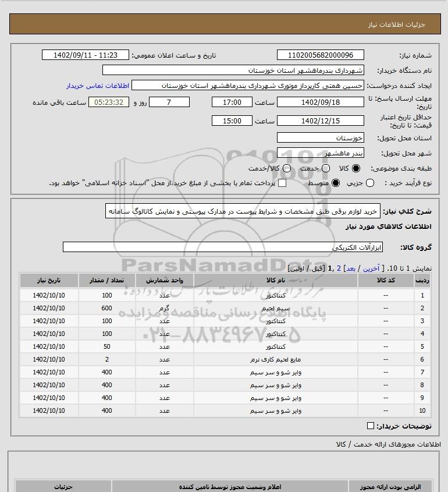Choose the جزیی purchase type radio
Screen dimensions: 448x492
tap(370, 183)
